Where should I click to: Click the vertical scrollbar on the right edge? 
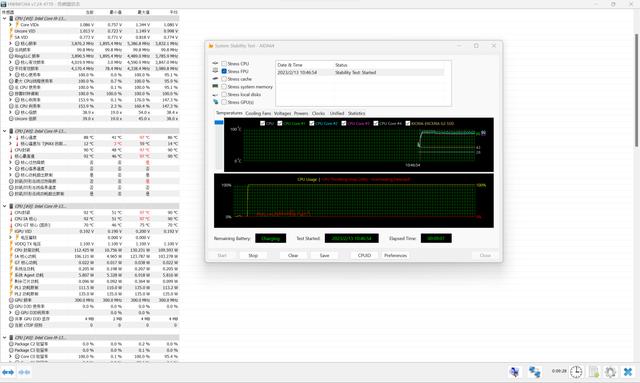[x=636, y=90]
